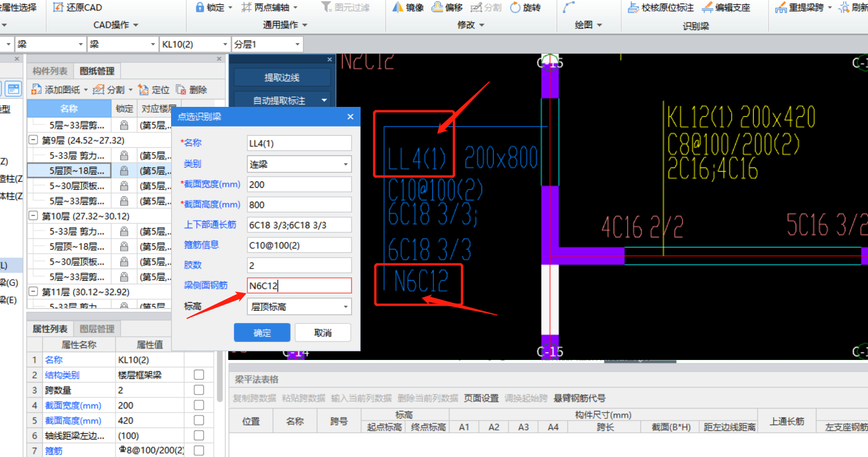Collapse the 第10层 (27.32~30.12) tree node
This screenshot has width=868, height=457.
pos(33,216)
